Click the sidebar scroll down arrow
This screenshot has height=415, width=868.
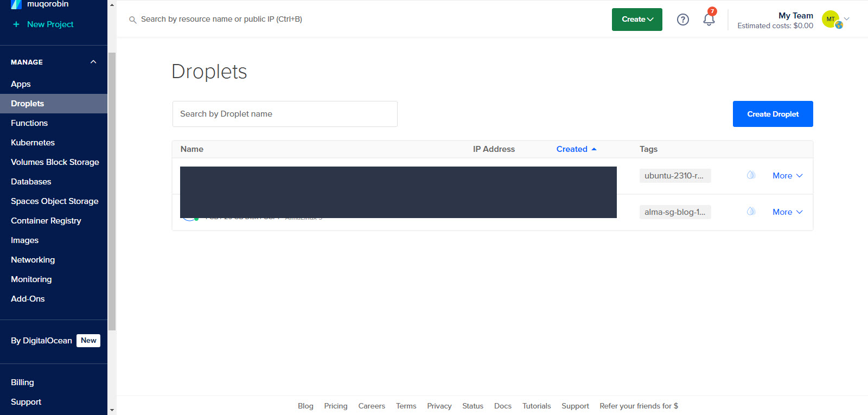[x=112, y=410]
